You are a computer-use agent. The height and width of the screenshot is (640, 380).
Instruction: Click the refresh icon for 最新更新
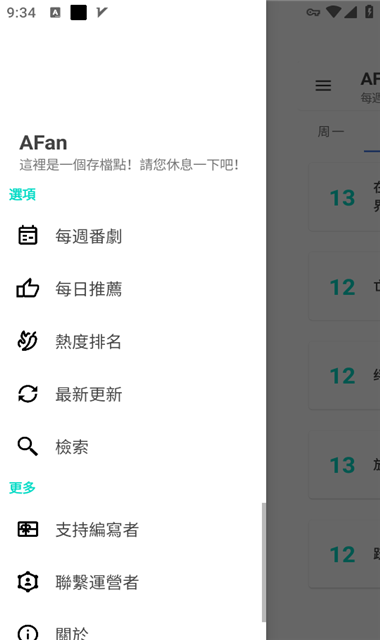[x=28, y=394]
